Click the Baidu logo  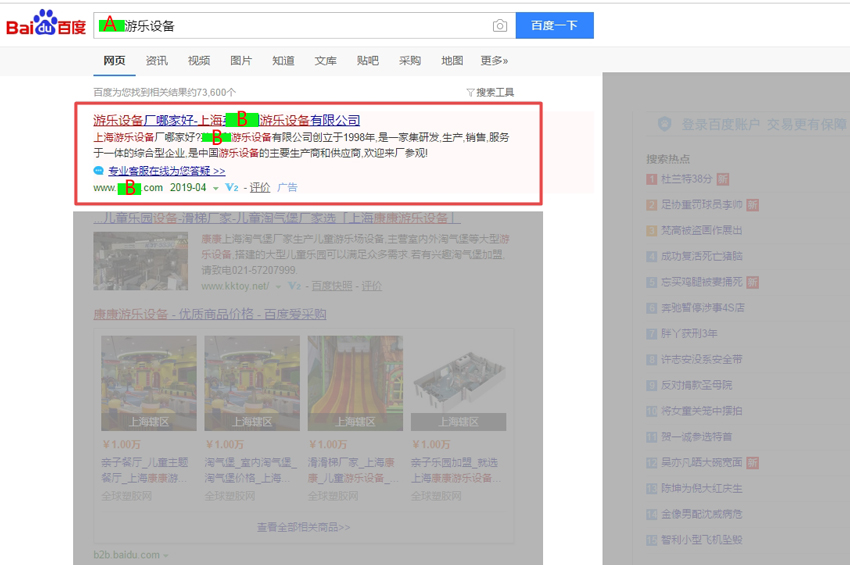46,23
